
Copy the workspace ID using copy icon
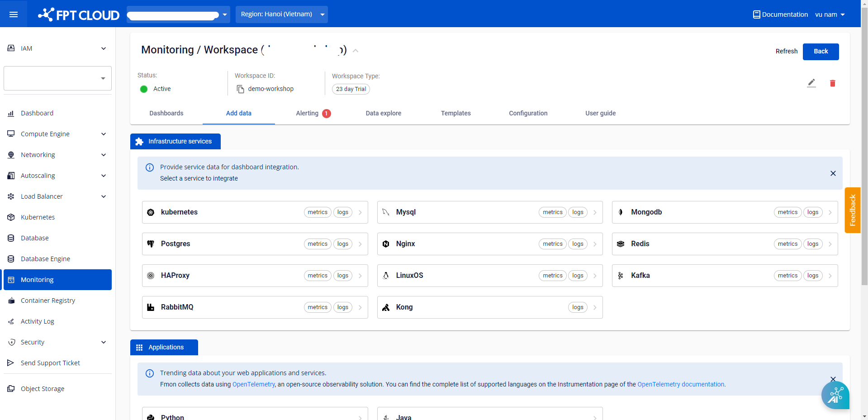click(x=241, y=89)
